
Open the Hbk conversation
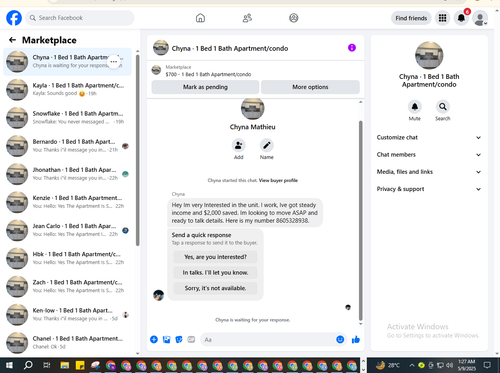click(x=67, y=258)
